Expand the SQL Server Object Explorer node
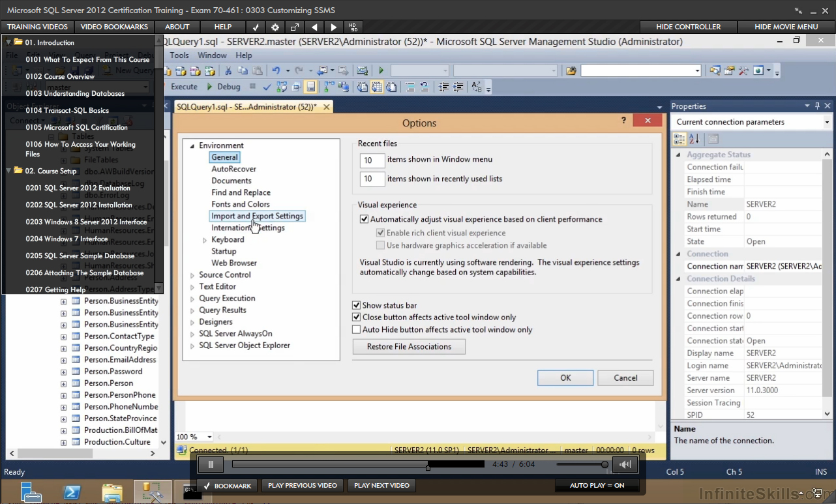 point(192,346)
